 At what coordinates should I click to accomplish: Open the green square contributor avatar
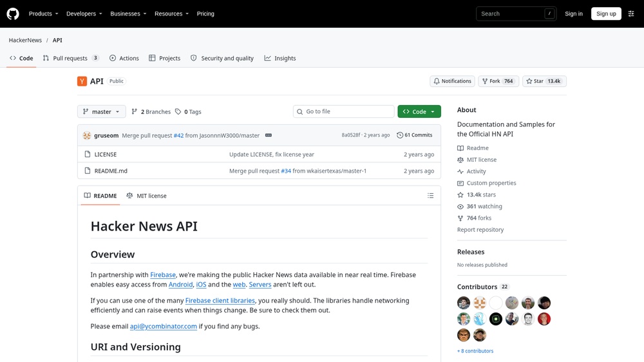click(496, 319)
